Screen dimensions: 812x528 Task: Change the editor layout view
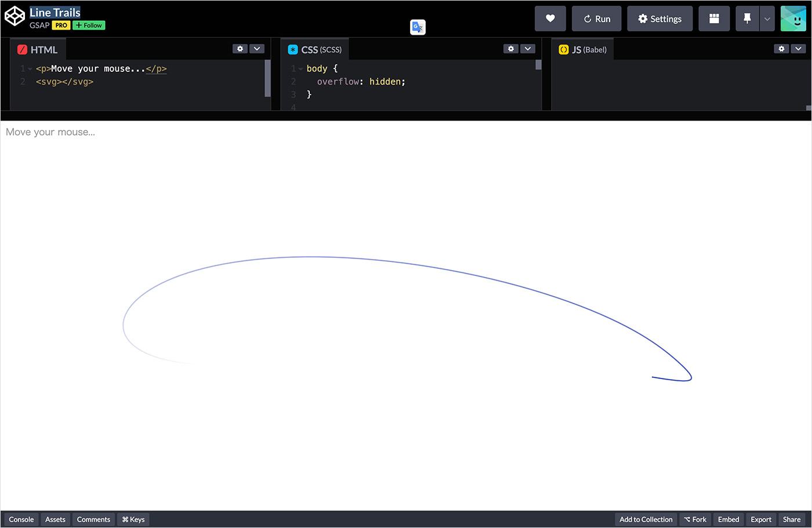click(x=714, y=19)
